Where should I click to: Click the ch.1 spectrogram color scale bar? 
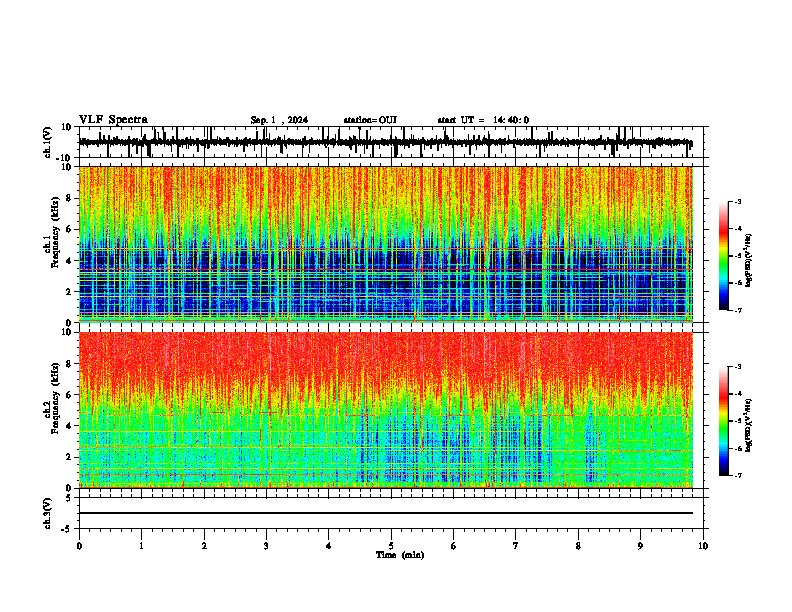723,256
